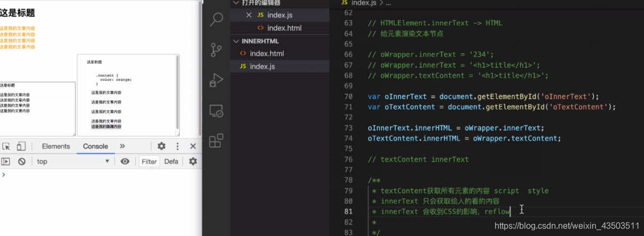
Task: Collapse the 打开的编辑器 section
Action: pyautogui.click(x=280, y=3)
